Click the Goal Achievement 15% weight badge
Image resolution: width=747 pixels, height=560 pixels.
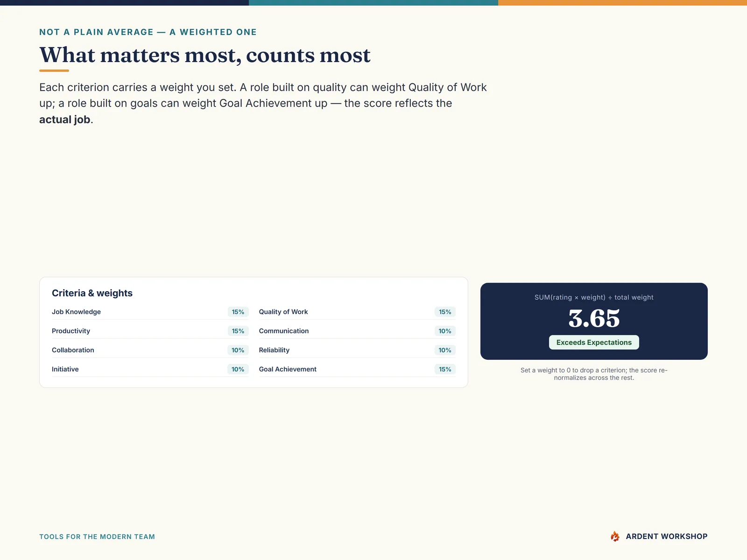pyautogui.click(x=445, y=369)
